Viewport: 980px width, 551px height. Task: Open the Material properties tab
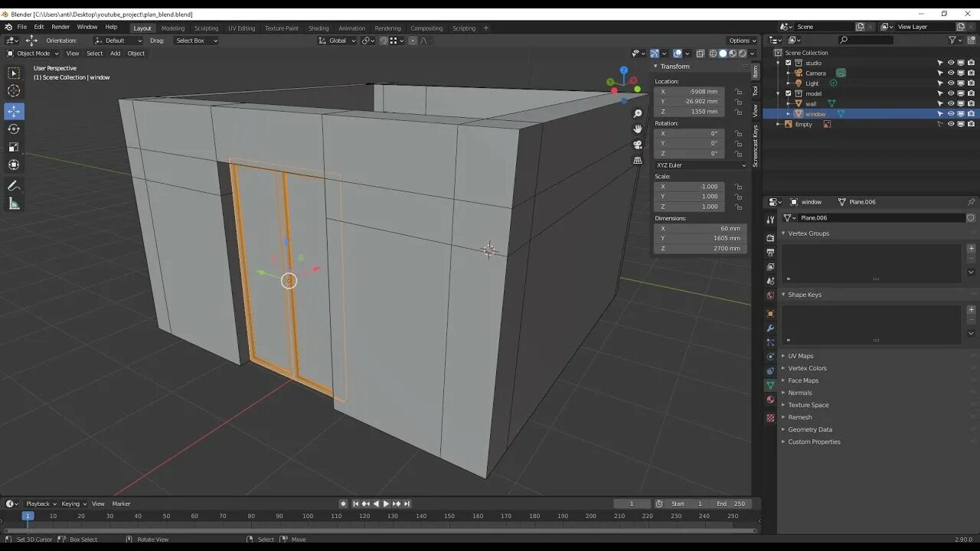[x=770, y=399]
